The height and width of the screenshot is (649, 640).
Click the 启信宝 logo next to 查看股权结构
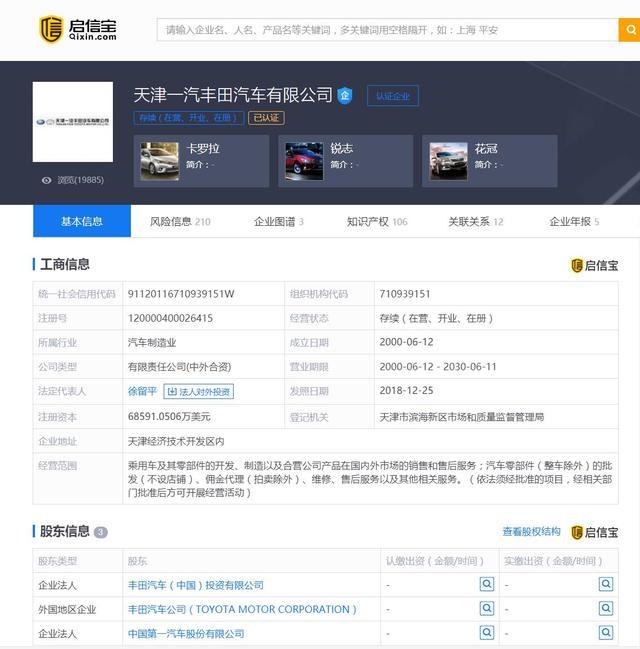click(x=594, y=532)
